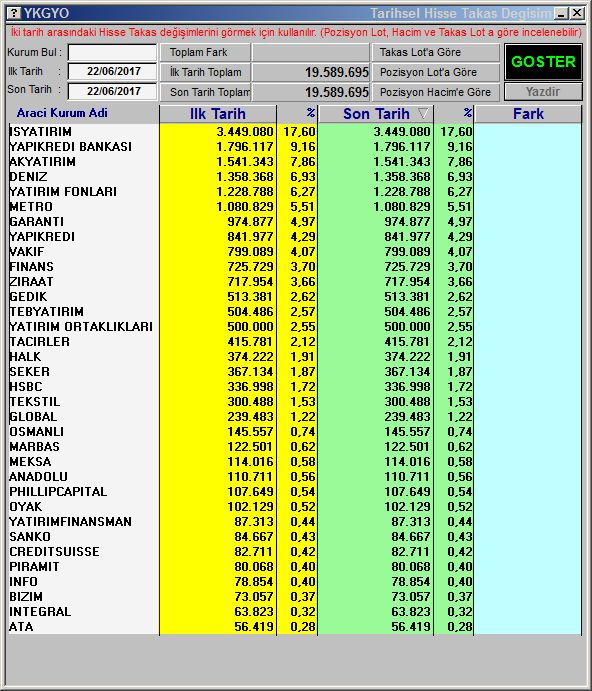Click the Son Tarih date field
The width and height of the screenshot is (592, 691).
[x=112, y=91]
